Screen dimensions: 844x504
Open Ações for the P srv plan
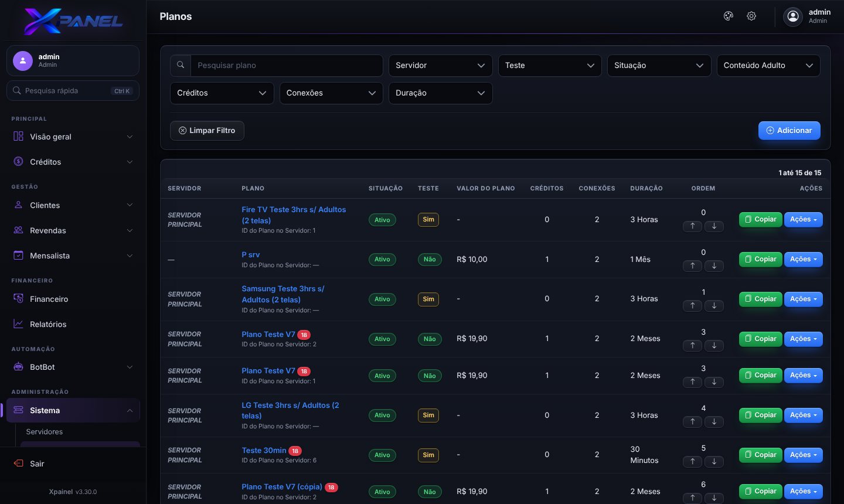click(803, 259)
